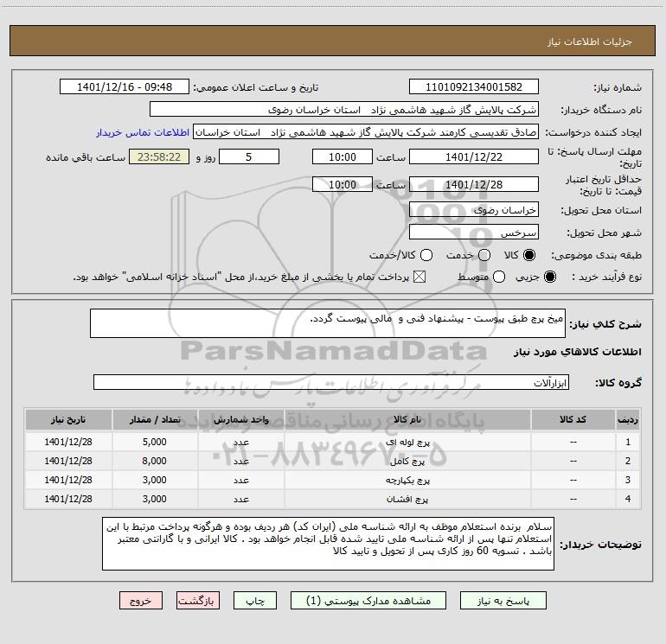Select متوسط purchase process type
The height and width of the screenshot is (644, 666).
(x=484, y=277)
